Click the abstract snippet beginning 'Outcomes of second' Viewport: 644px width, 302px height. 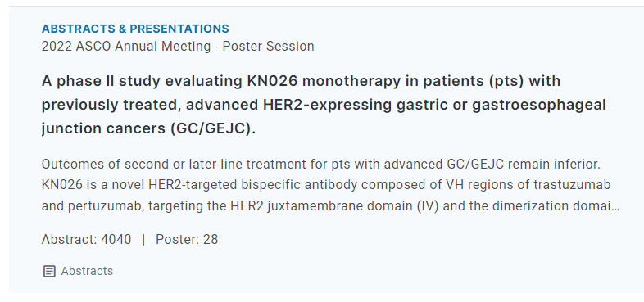(x=330, y=185)
